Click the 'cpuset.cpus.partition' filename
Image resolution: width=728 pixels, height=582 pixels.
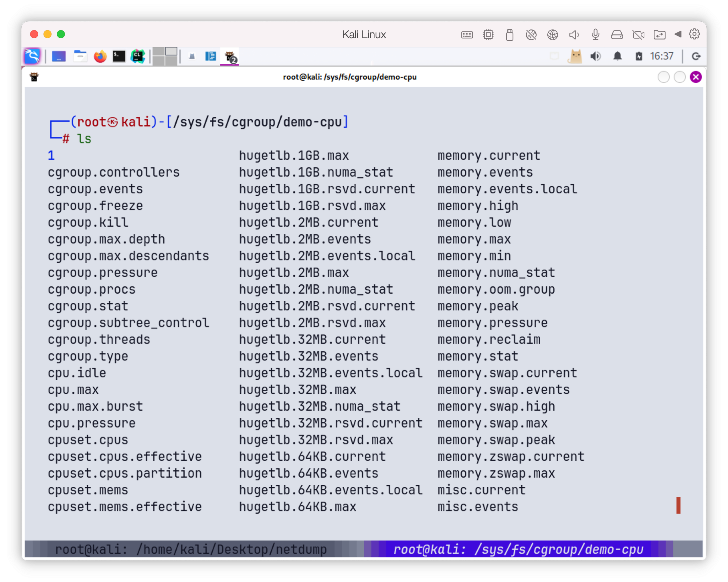pos(124,473)
